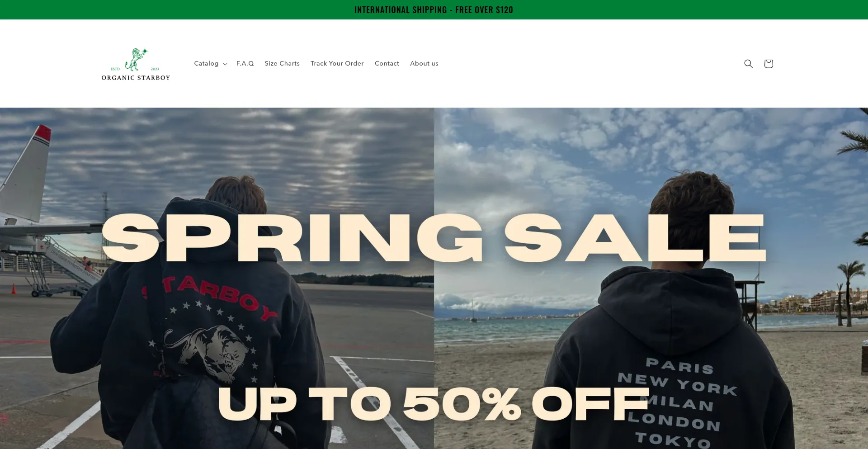Click the ORGANIC STARBOY wordmark
This screenshot has height=449, width=868.
136,78
